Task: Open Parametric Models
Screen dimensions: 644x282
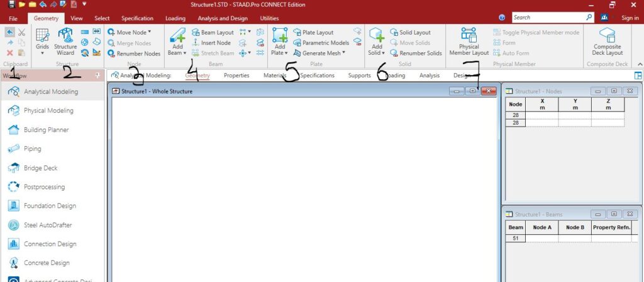Action: (321, 43)
